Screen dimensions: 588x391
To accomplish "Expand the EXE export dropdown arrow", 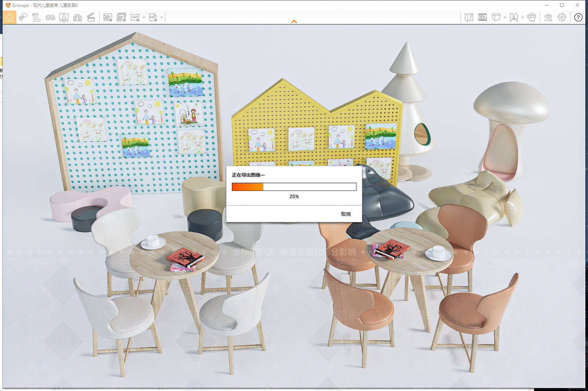I will pos(161,17).
